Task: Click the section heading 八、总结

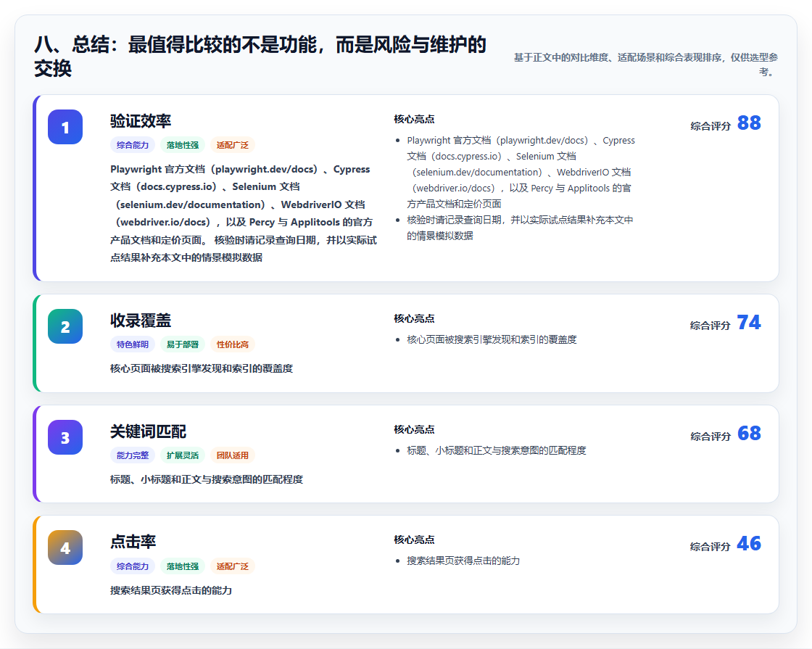Action: coord(260,57)
